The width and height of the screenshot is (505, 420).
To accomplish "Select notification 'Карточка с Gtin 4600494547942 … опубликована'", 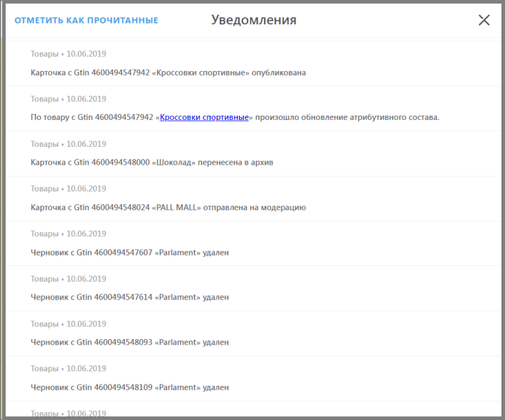I will pyautogui.click(x=253, y=64).
